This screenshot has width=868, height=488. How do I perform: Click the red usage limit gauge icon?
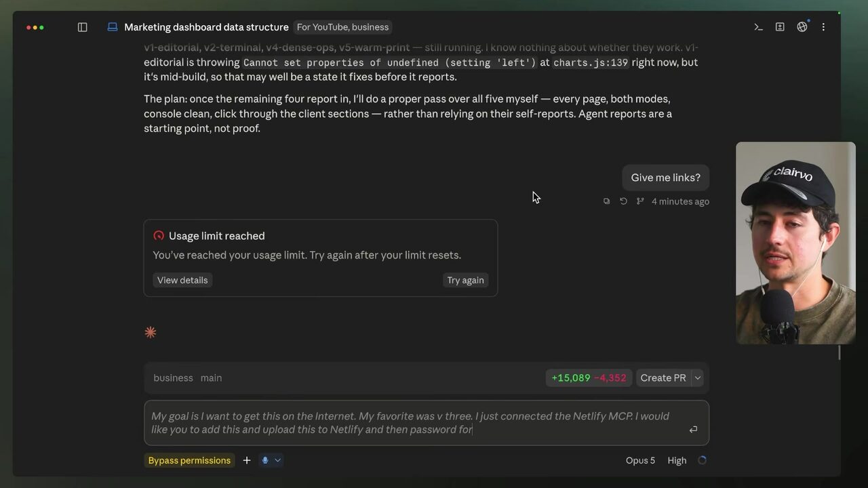point(159,236)
